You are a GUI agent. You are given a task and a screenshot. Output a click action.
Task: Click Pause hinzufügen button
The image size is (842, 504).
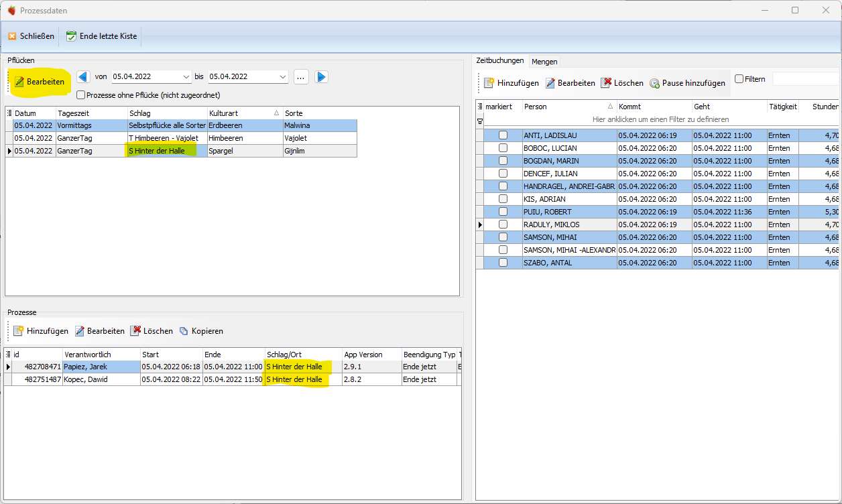[687, 83]
